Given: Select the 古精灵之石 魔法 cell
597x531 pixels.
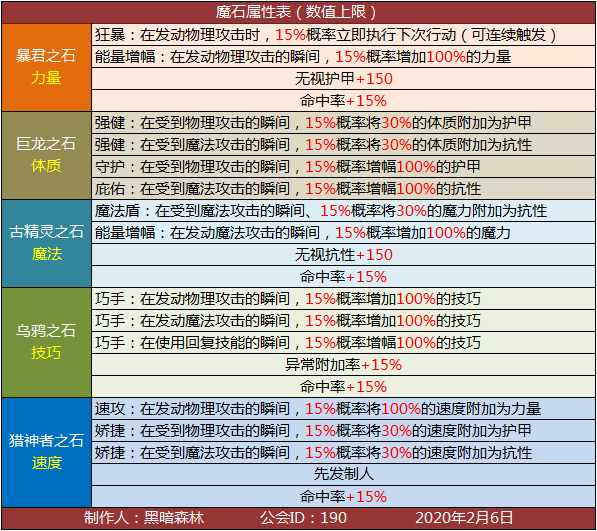Looking at the screenshot, I should pyautogui.click(x=46, y=243).
